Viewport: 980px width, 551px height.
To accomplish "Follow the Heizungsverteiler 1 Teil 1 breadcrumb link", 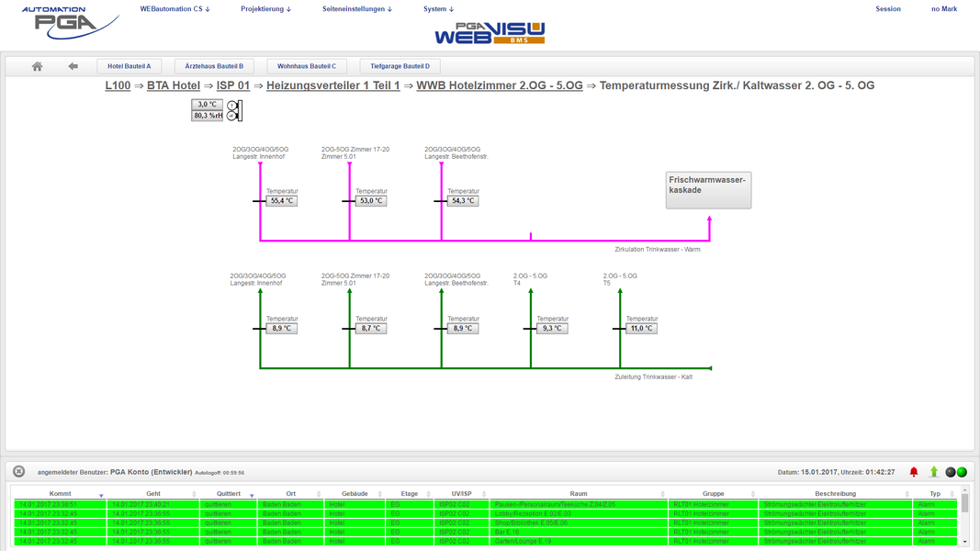I will click(332, 85).
